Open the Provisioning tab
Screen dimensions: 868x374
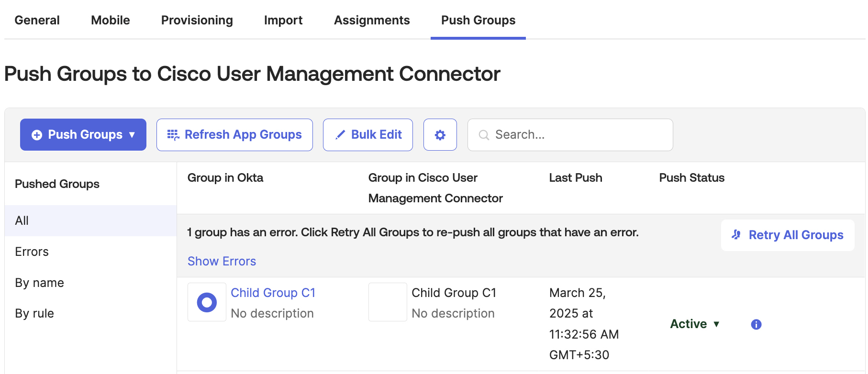[x=197, y=20]
